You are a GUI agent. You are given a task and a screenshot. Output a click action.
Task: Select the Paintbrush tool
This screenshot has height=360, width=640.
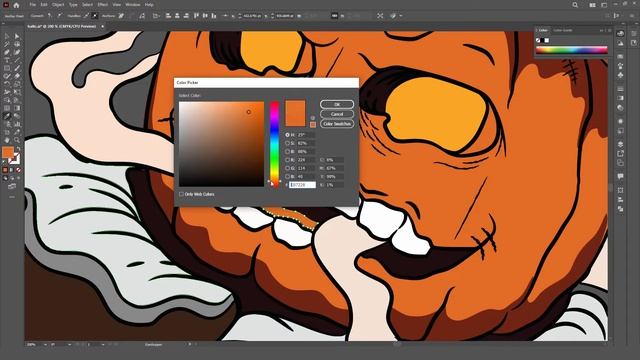pos(17,68)
